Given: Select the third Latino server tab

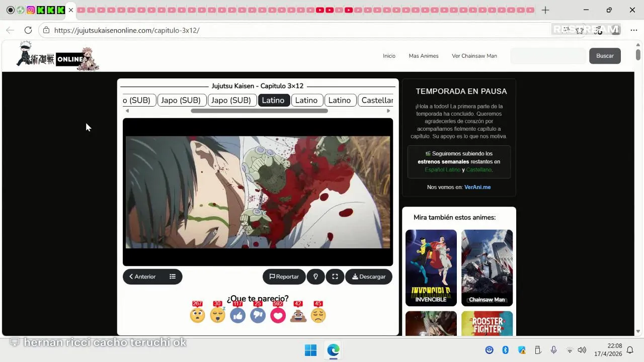Looking at the screenshot, I should 340,100.
